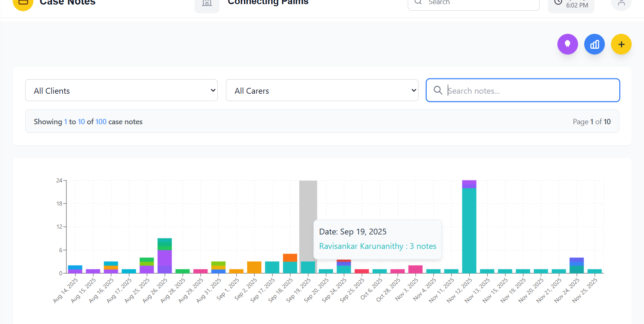Click the building organization icon
Viewport: 644px width, 324px height.
[x=207, y=4]
